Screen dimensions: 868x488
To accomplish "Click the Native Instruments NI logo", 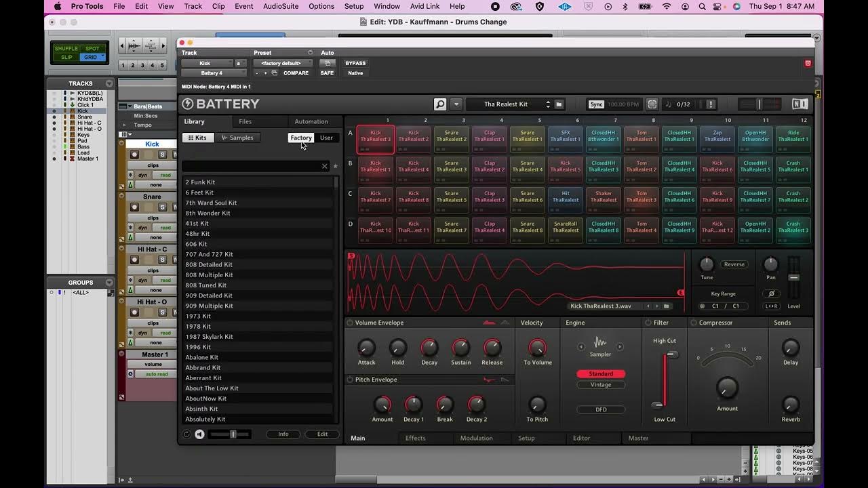I will [x=800, y=104].
